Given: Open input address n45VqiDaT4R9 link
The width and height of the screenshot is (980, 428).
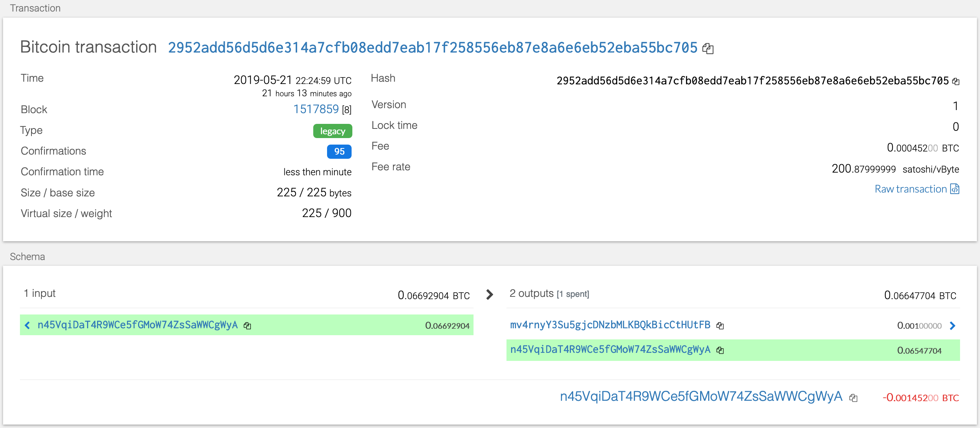Looking at the screenshot, I should coord(137,325).
